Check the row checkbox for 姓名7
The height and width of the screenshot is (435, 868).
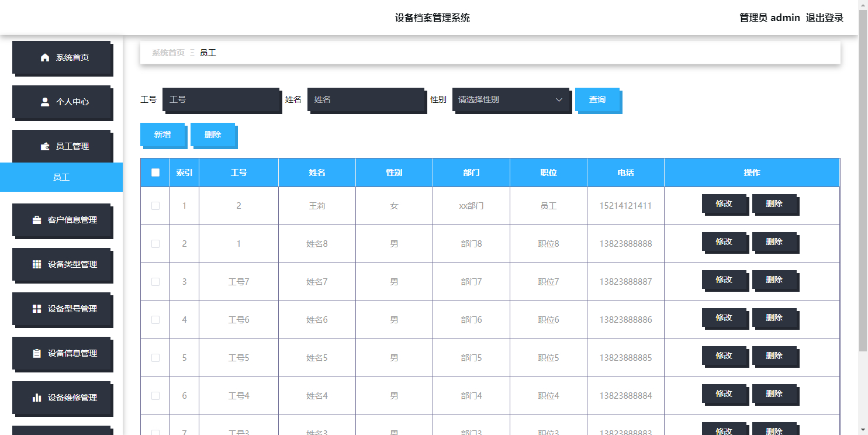(x=155, y=282)
